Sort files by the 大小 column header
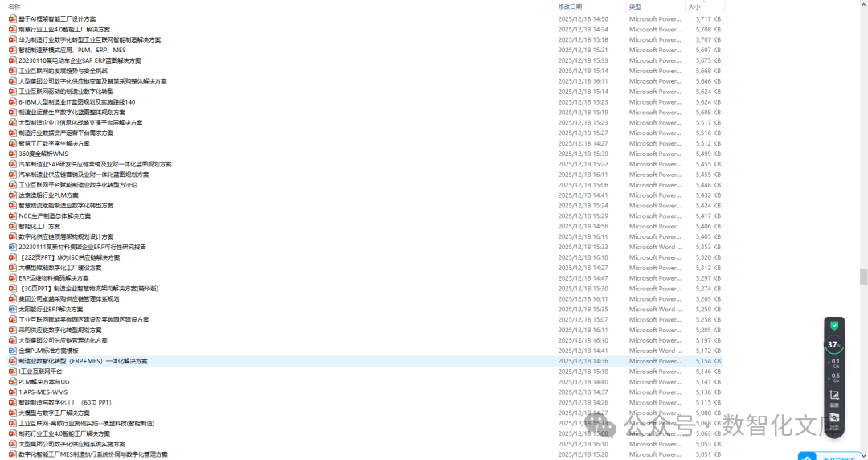The height and width of the screenshot is (460, 868). coord(694,6)
